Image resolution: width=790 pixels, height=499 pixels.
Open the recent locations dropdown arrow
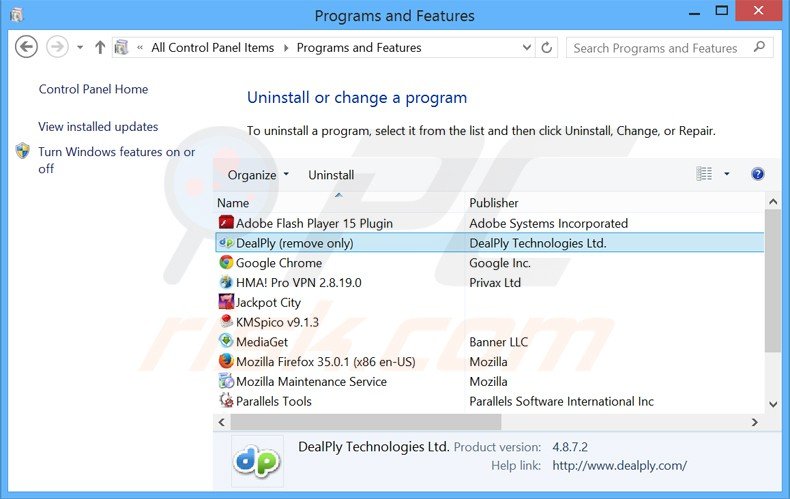point(80,48)
